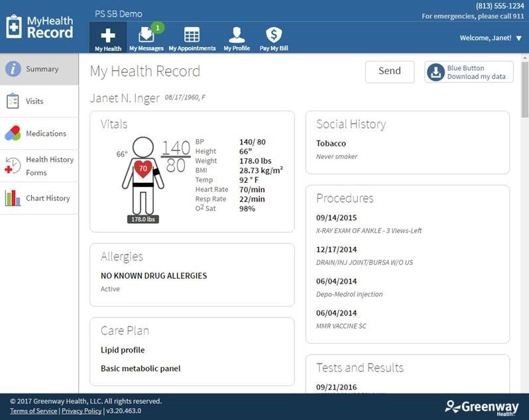Click the Send button
Screen dimensions: 529x420
pos(390,72)
